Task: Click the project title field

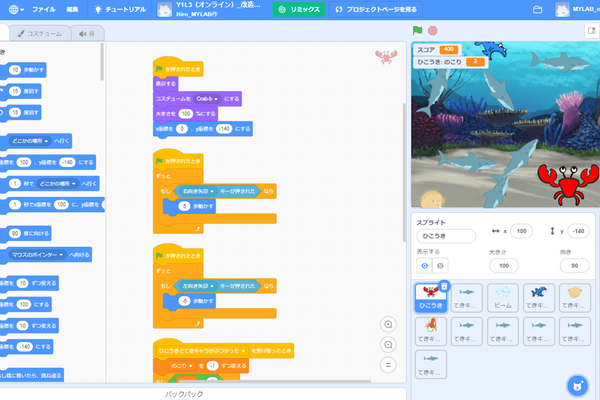Action: (218, 5)
